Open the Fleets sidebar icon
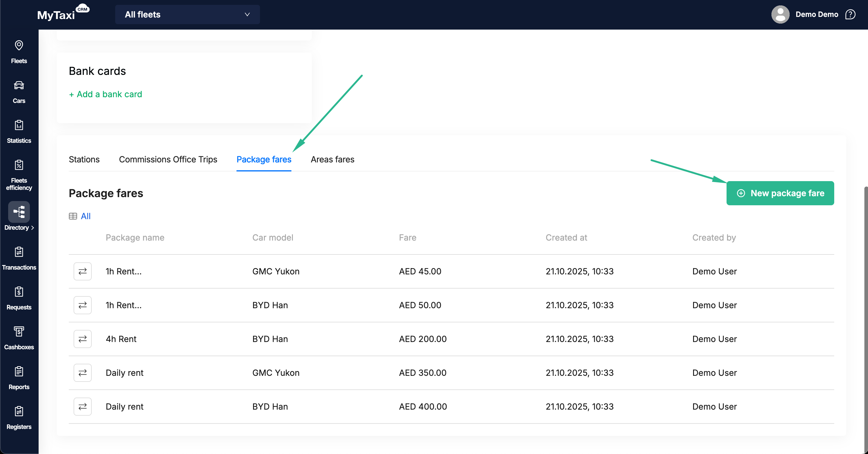868x454 pixels. pyautogui.click(x=19, y=46)
